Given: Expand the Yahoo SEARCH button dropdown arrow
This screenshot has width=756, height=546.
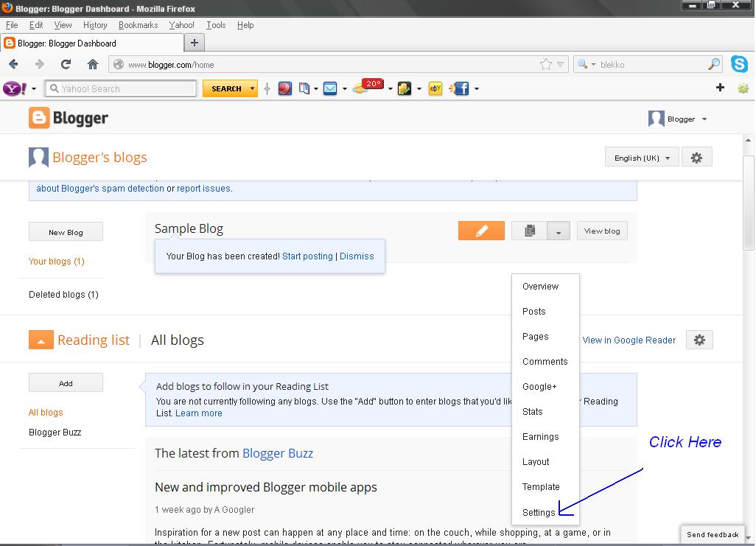Looking at the screenshot, I should point(252,88).
